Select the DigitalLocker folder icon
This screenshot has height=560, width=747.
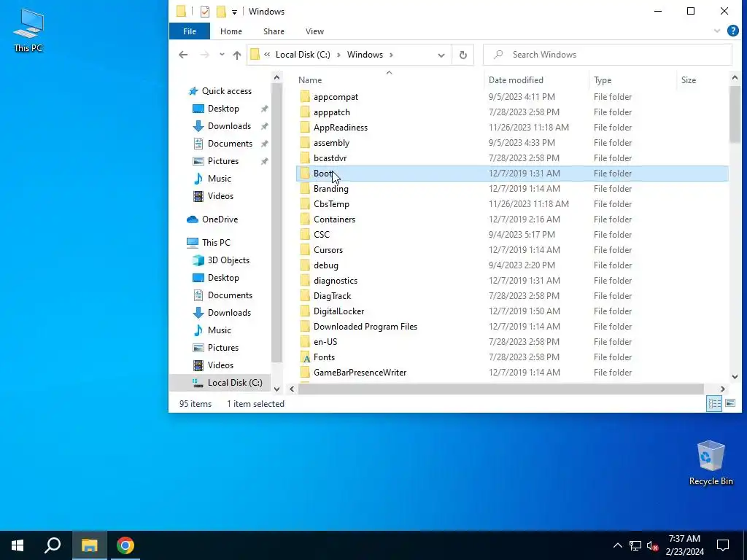point(306,311)
